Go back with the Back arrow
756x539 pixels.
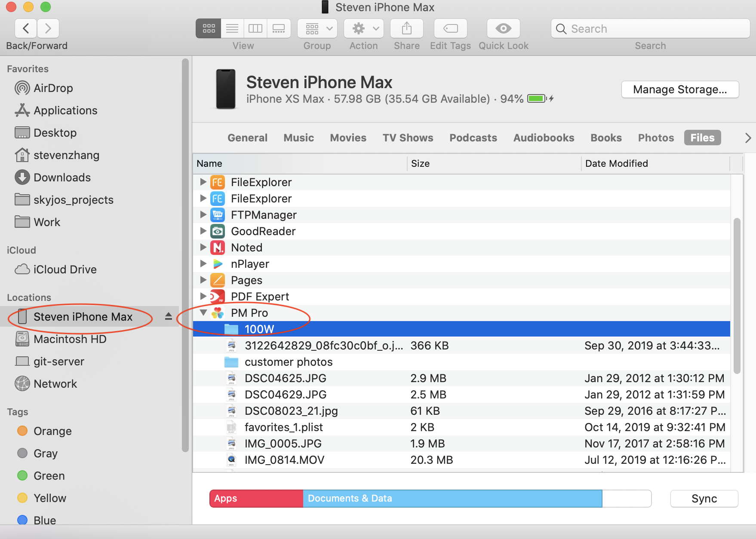26,29
